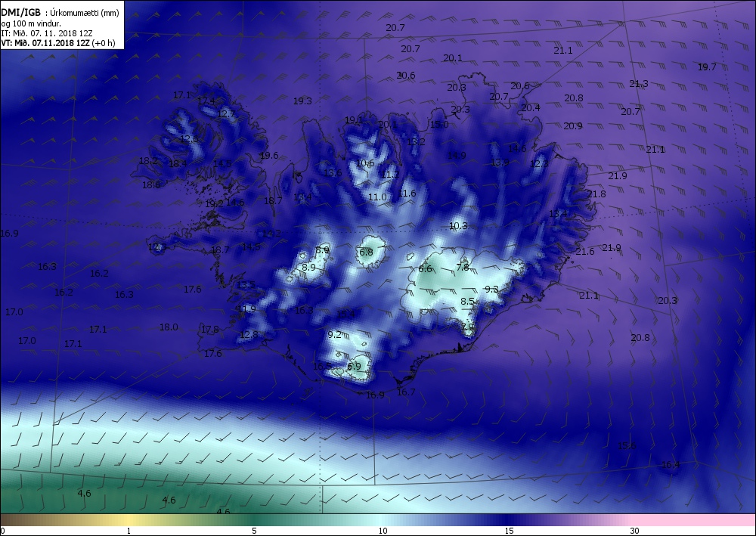
Task: Click the 18.4 value on the map
Action: coord(178,164)
